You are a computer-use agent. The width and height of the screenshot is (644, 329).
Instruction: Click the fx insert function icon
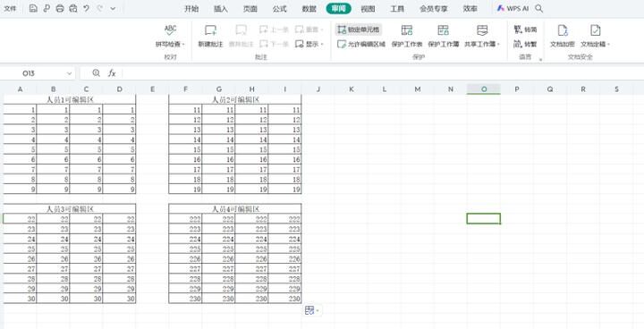pos(112,73)
